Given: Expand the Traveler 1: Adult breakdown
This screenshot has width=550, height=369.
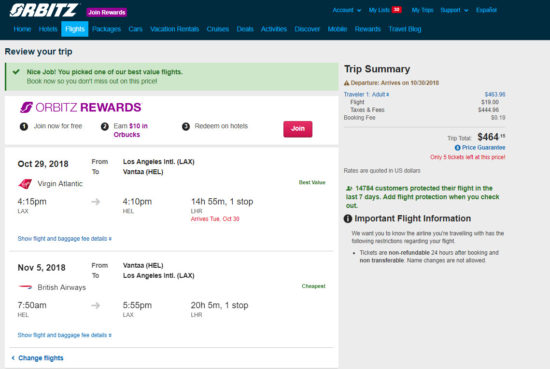Looking at the screenshot, I should tap(366, 94).
